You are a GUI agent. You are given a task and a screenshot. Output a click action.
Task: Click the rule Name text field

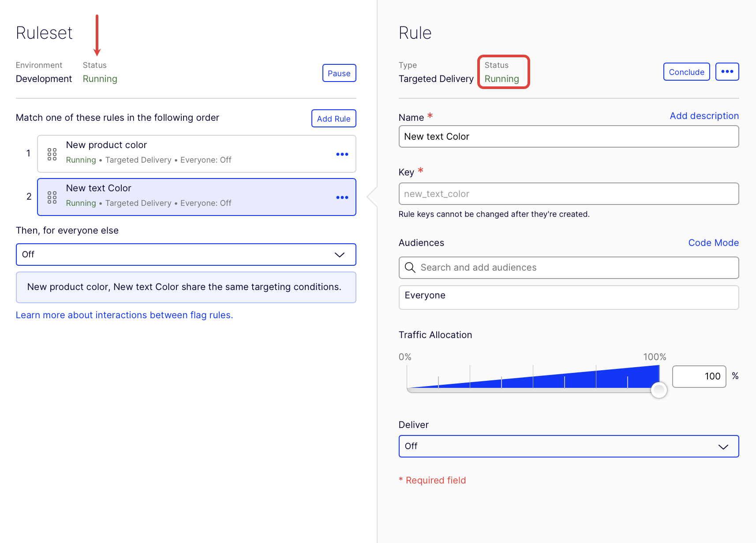(568, 137)
